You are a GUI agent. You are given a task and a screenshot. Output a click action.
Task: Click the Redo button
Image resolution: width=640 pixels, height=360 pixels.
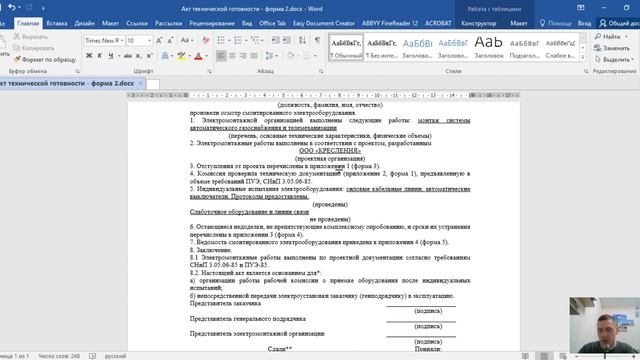pos(29,7)
